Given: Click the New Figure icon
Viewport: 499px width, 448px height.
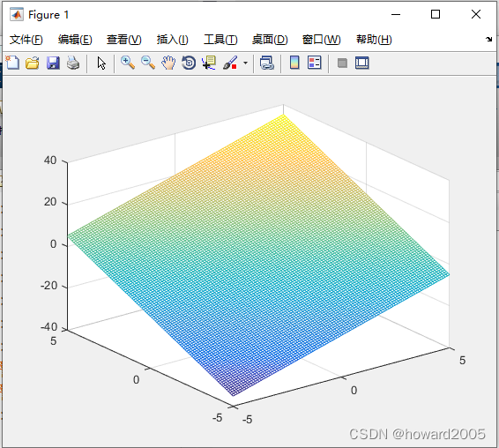Looking at the screenshot, I should (x=12, y=63).
